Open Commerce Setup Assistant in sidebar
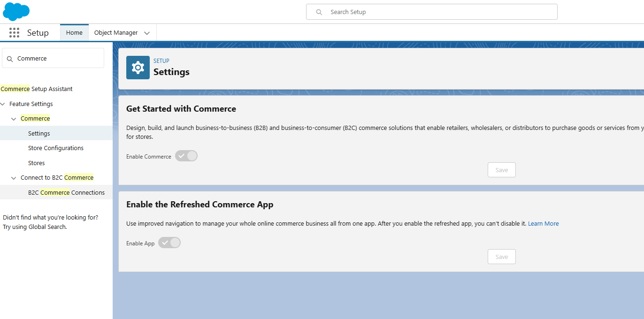644x319 pixels. (x=37, y=89)
